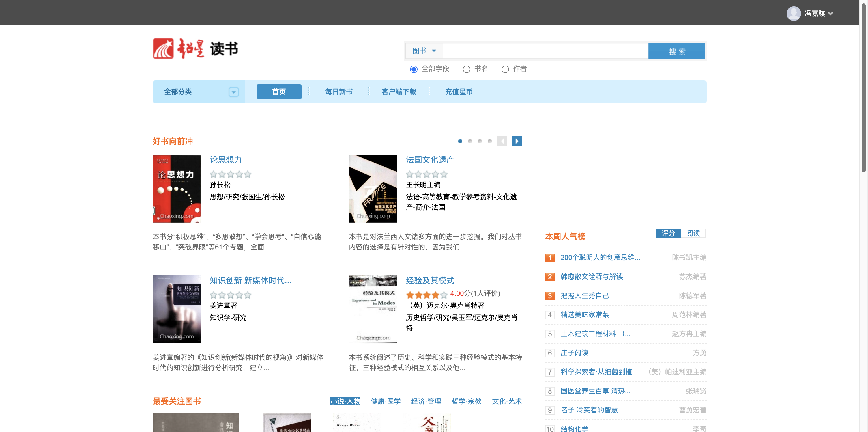Viewport: 868px width, 432px height.
Task: Open the 知识创新 book cover
Action: point(177,309)
